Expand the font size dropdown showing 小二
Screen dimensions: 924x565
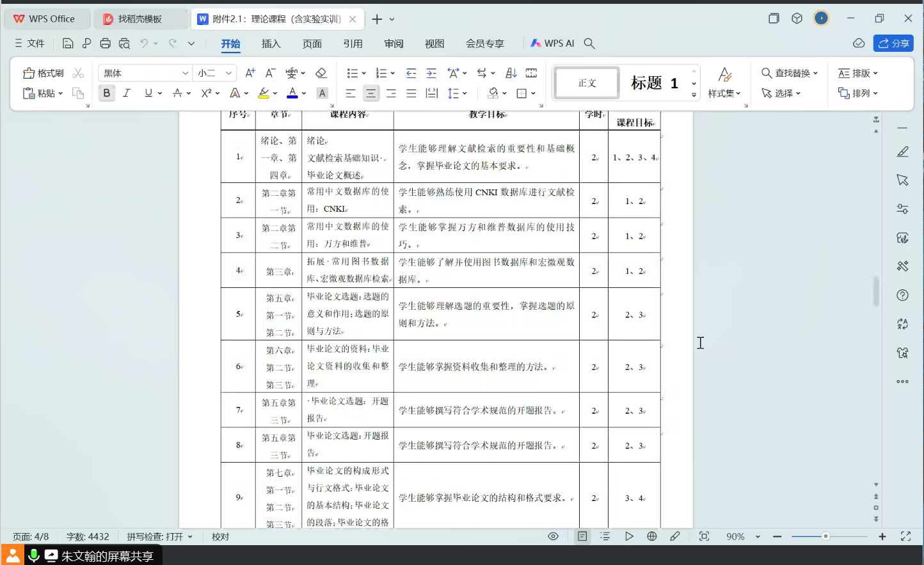[x=228, y=73]
